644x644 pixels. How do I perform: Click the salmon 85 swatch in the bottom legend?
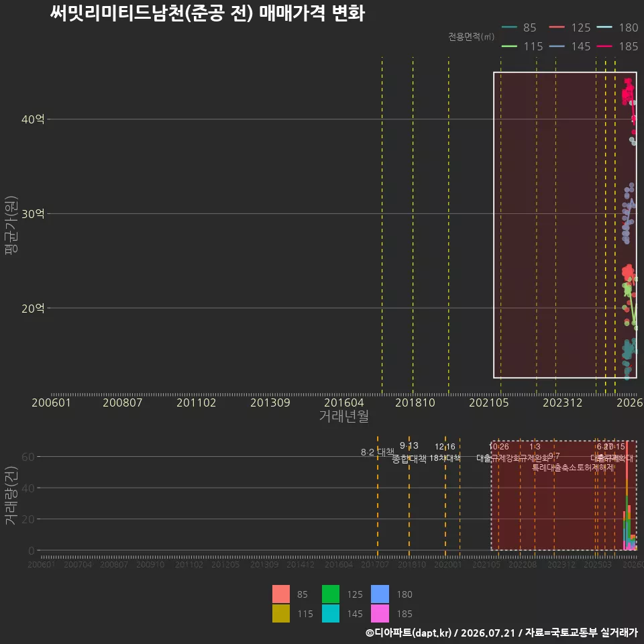(x=281, y=594)
